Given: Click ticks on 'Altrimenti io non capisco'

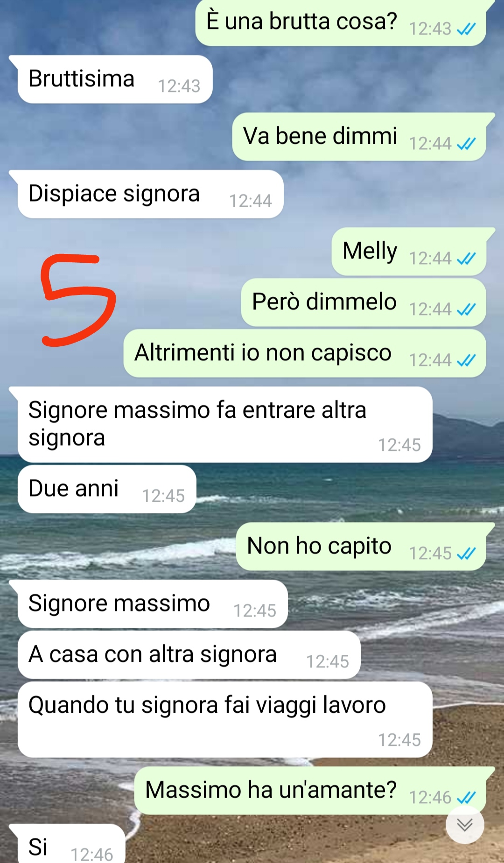Looking at the screenshot, I should click(x=466, y=360).
